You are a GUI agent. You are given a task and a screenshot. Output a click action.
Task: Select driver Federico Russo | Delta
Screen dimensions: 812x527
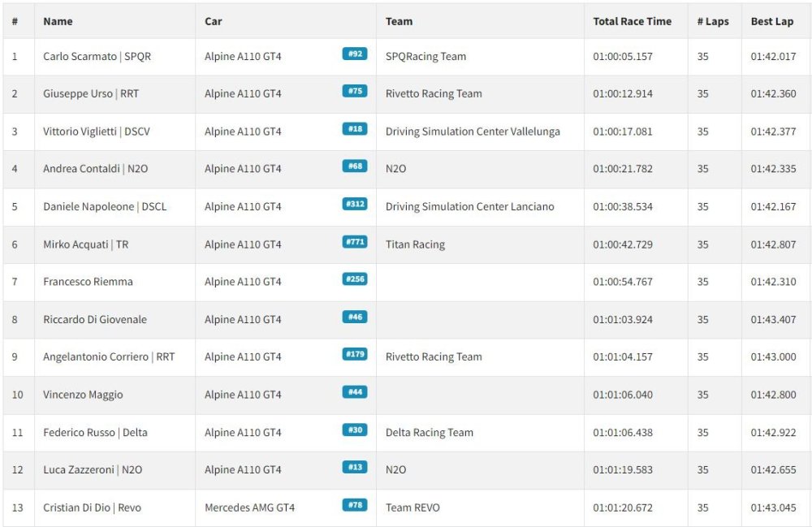click(95, 432)
